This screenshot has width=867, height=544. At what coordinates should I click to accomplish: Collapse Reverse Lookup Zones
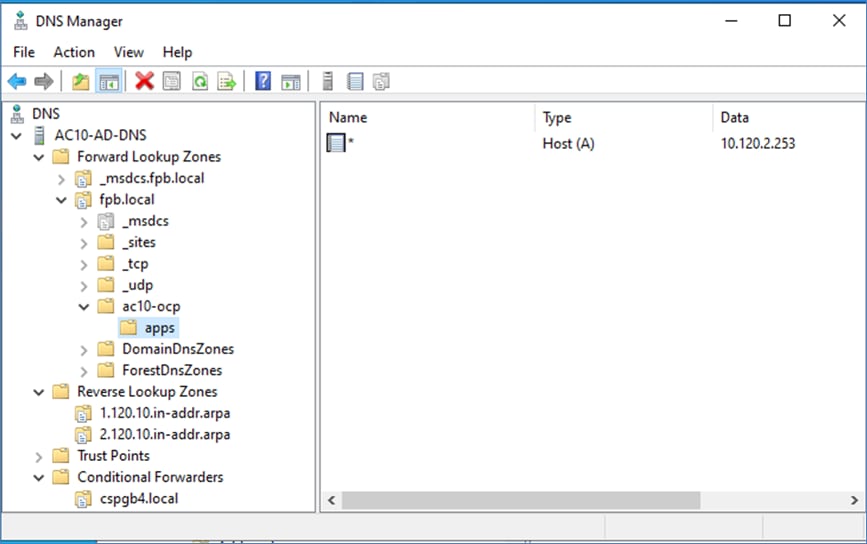[39, 392]
